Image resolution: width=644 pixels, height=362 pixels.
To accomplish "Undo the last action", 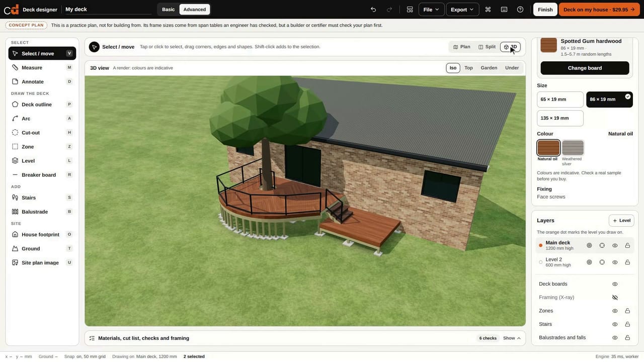I will (x=373, y=10).
